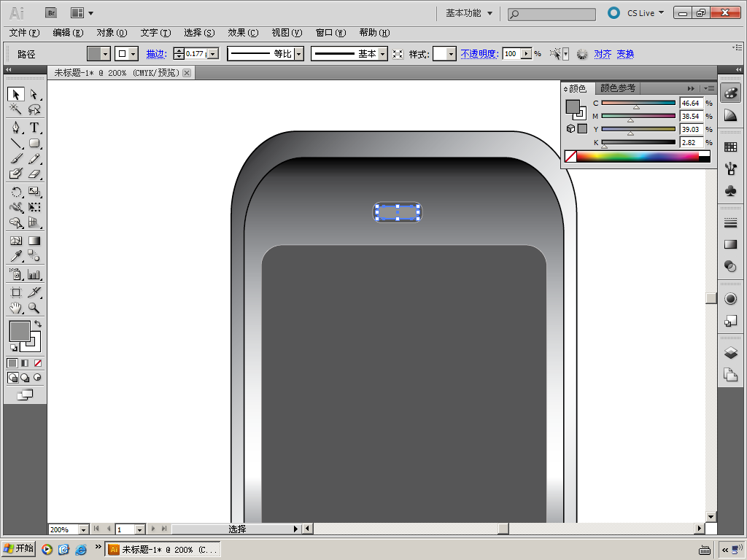Viewport: 747px width, 560px height.
Task: Pick the Magic Wand tool
Action: 16,110
